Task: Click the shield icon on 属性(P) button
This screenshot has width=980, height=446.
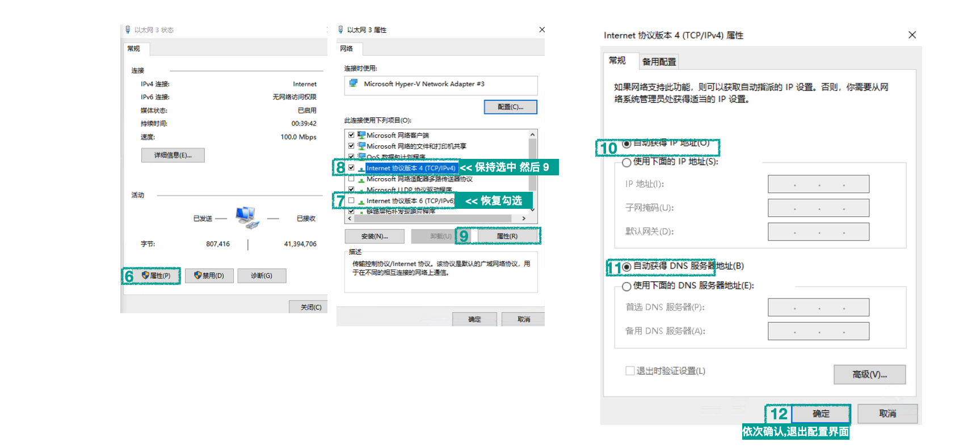Action: 145,275
